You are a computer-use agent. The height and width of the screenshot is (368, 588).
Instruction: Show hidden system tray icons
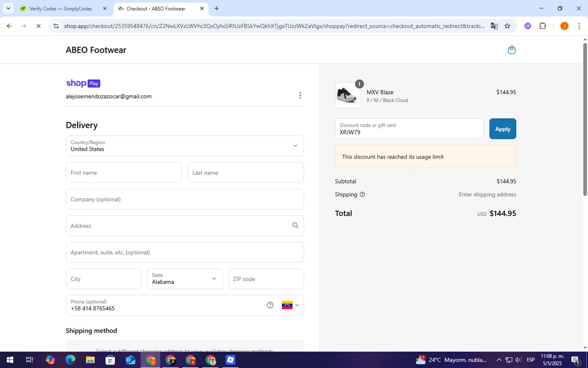coord(499,360)
